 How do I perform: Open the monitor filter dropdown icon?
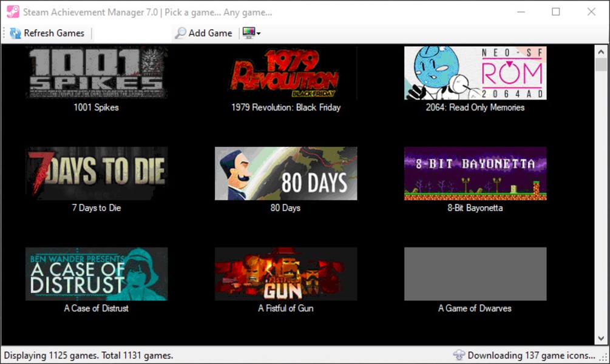coord(251,33)
